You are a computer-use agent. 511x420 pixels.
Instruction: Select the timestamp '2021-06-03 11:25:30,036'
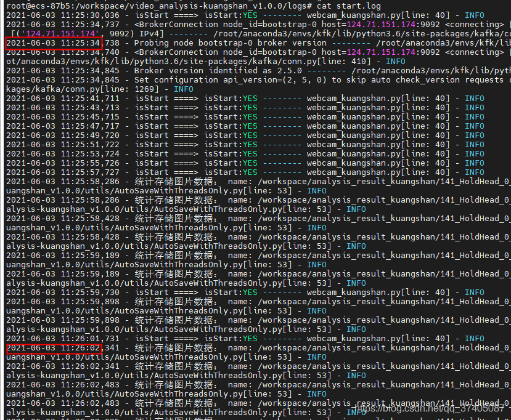[63, 15]
